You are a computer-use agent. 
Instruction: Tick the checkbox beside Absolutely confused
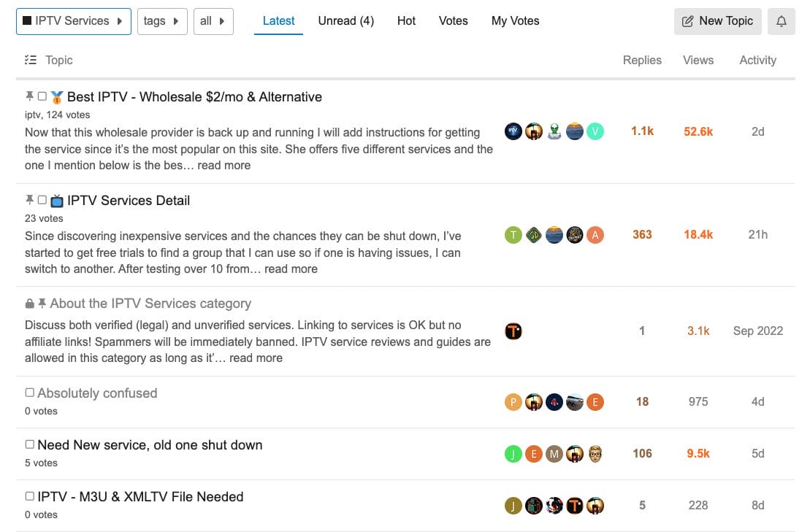pos(30,393)
